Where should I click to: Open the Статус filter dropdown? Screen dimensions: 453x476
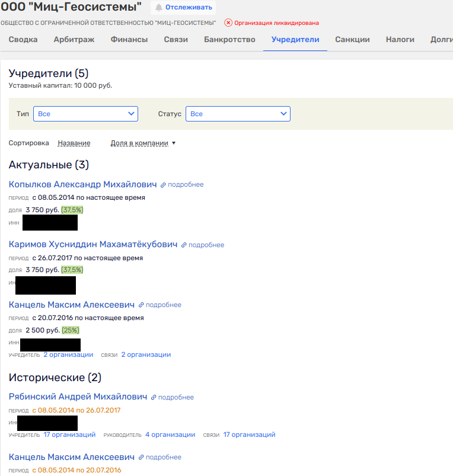(x=238, y=114)
